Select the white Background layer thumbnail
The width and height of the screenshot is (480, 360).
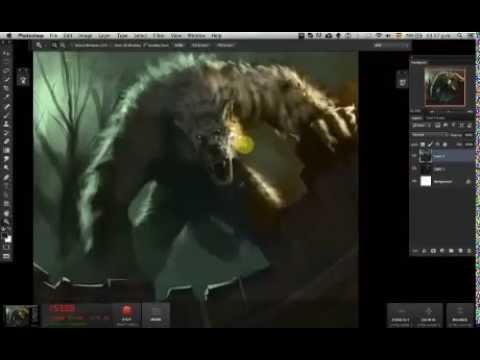coord(426,181)
